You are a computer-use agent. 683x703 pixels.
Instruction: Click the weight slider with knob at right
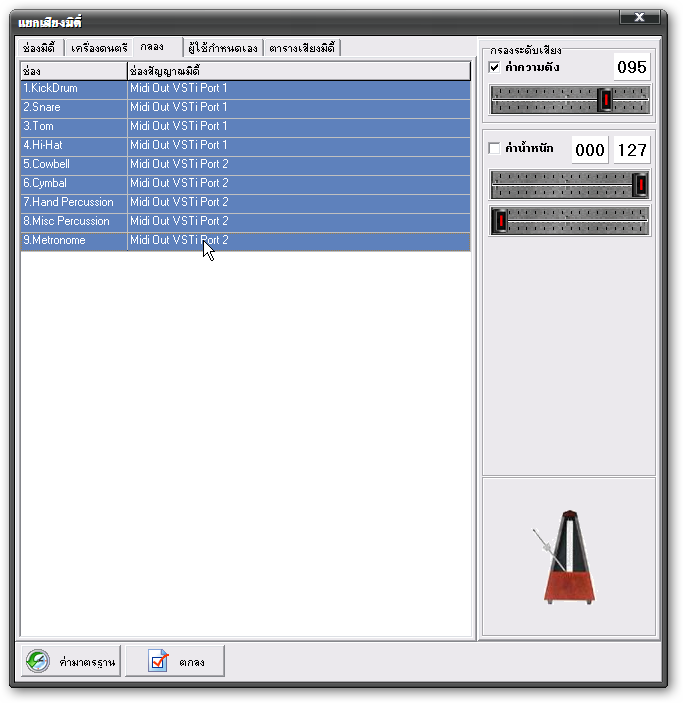pos(570,184)
